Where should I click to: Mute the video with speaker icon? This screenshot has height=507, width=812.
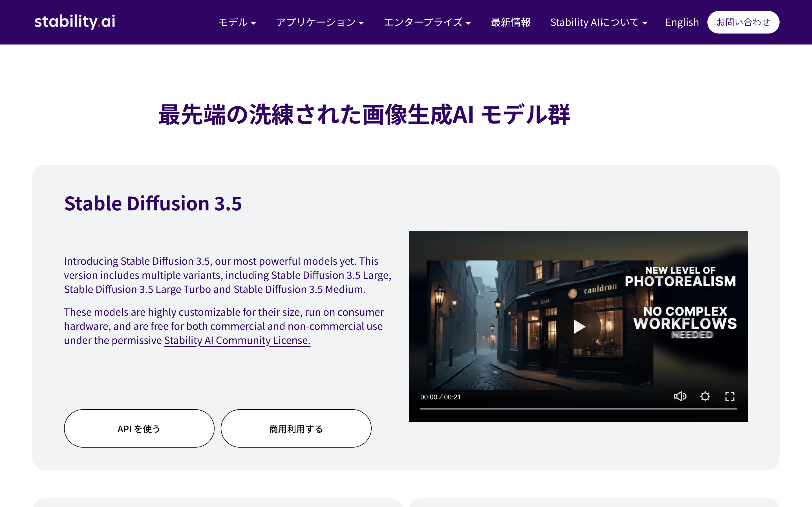(x=680, y=396)
